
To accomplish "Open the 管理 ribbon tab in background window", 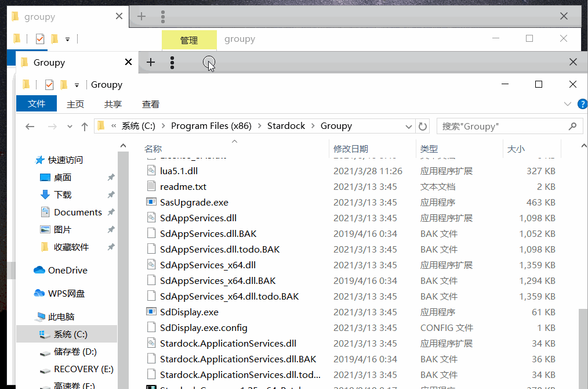I will 189,40.
